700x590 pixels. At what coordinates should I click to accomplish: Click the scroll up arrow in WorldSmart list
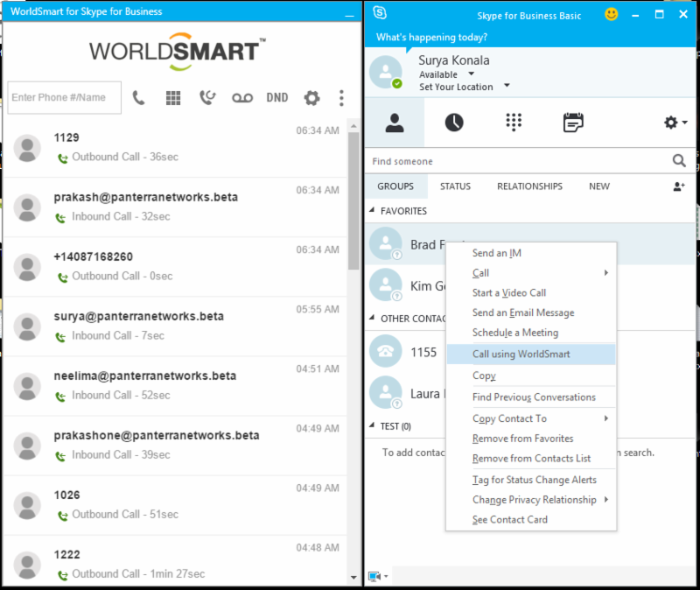pyautogui.click(x=353, y=126)
